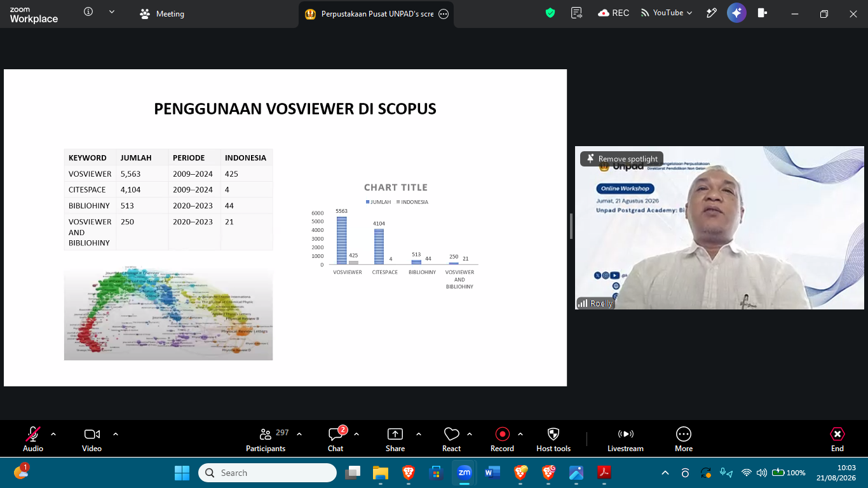This screenshot has height=488, width=868.
Task: Click the taskbar Search box
Action: (x=268, y=473)
